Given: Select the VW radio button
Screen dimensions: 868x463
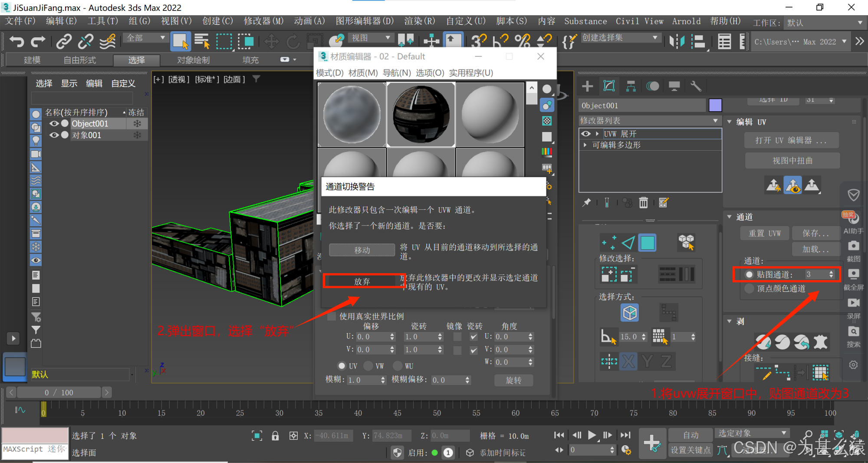Looking at the screenshot, I should tap(368, 366).
